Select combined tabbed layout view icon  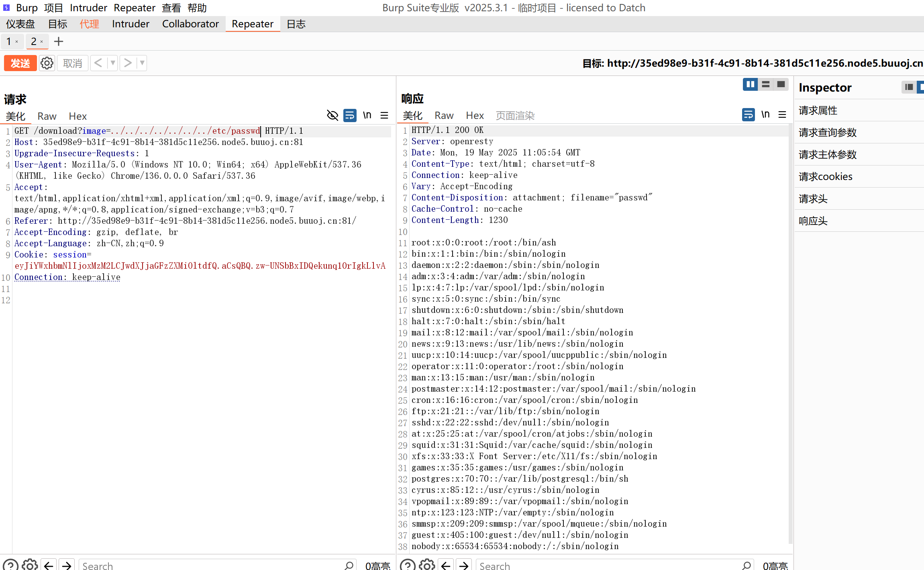(781, 84)
